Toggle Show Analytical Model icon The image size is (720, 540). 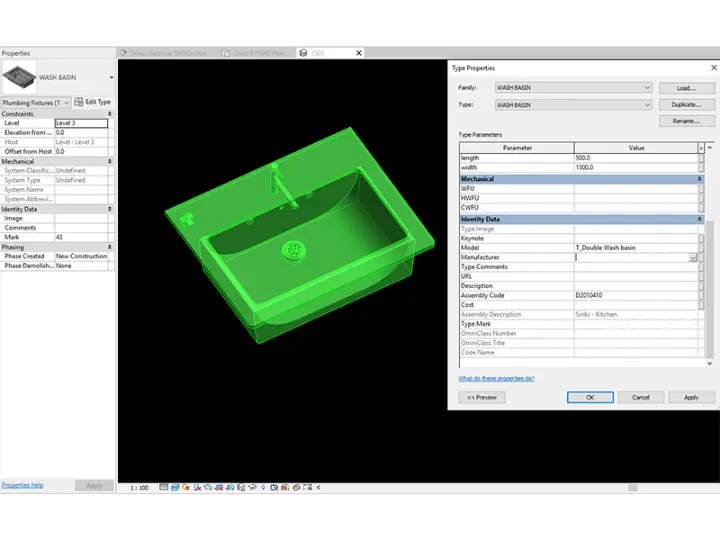[x=285, y=487]
